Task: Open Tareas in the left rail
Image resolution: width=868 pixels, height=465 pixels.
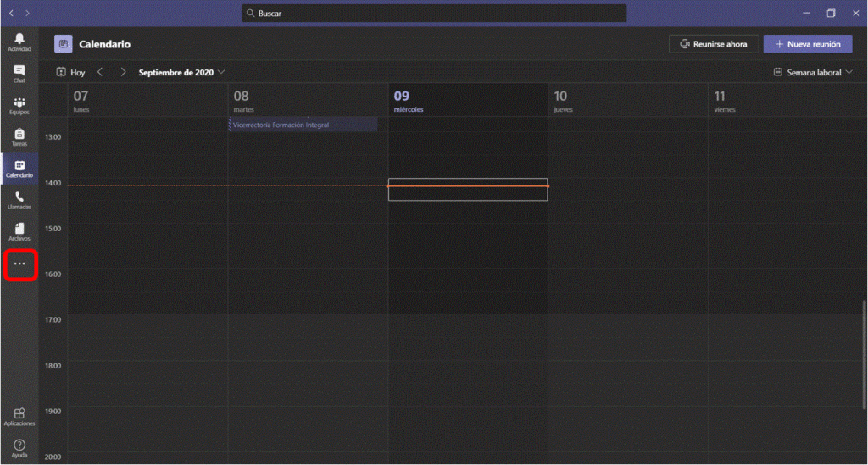Action: [x=19, y=137]
